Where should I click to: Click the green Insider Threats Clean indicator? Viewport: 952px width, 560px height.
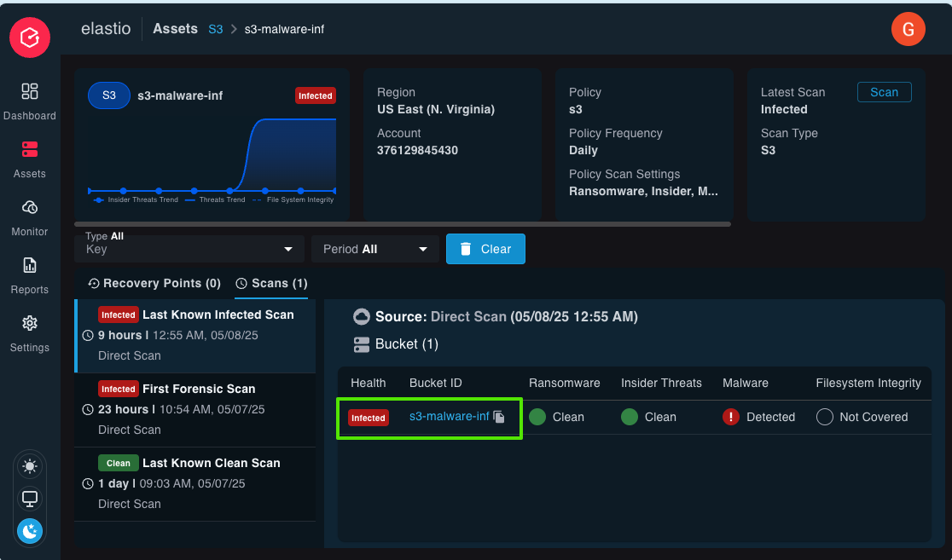pyautogui.click(x=630, y=417)
